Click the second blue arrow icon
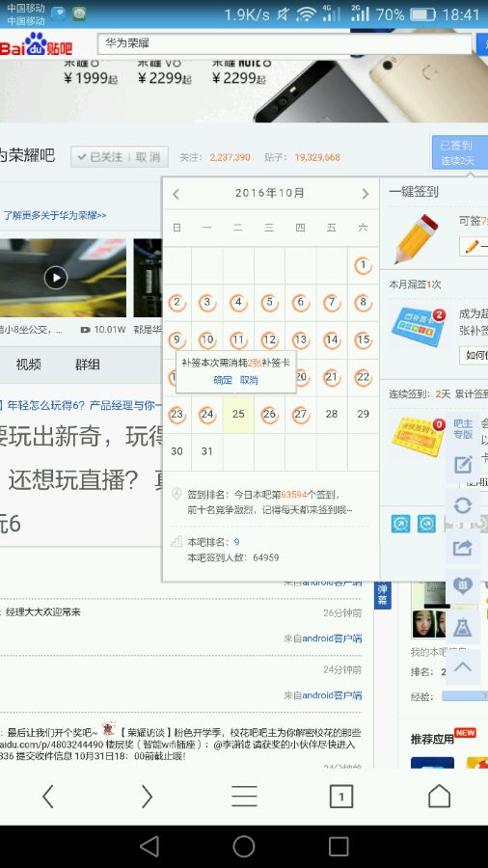Viewport: 488px width, 868px height. coord(426,523)
